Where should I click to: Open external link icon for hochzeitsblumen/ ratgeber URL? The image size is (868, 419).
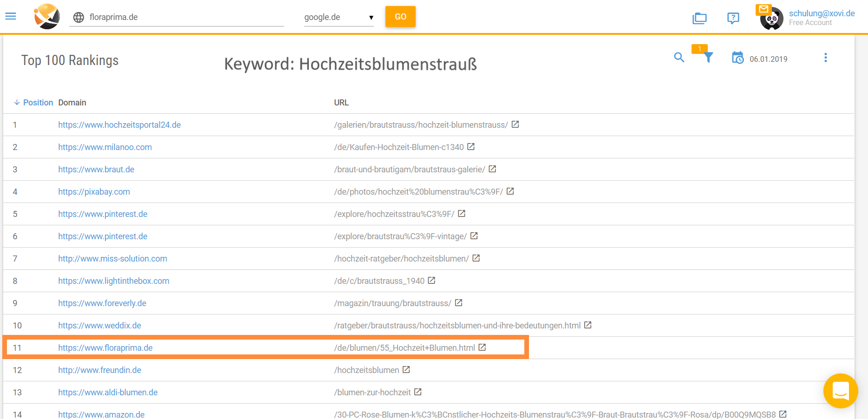pos(476,258)
